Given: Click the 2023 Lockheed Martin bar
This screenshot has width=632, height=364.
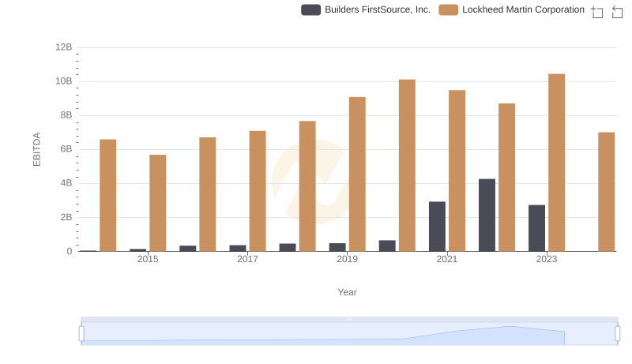Looking at the screenshot, I should pos(556,163).
